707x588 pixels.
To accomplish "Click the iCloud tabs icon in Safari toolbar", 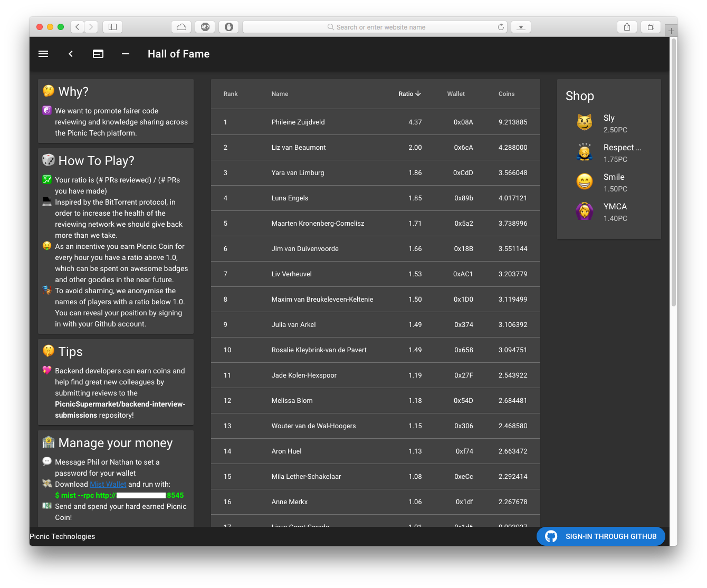I will [181, 27].
